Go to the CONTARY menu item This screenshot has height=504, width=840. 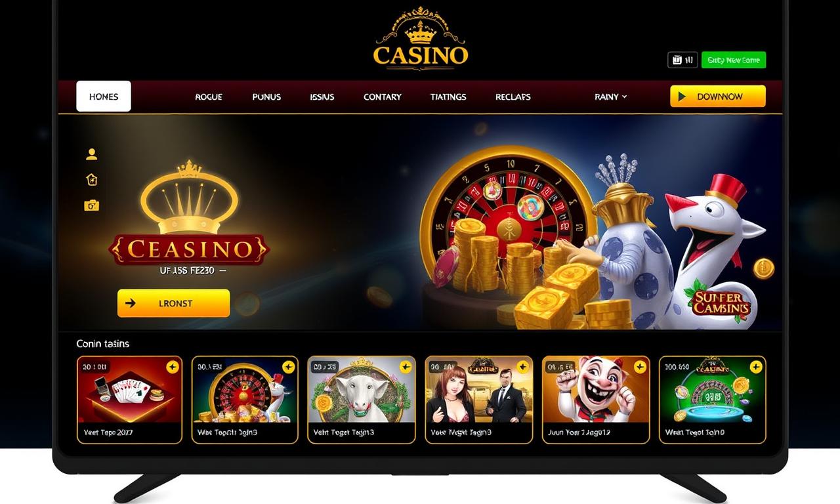(383, 96)
